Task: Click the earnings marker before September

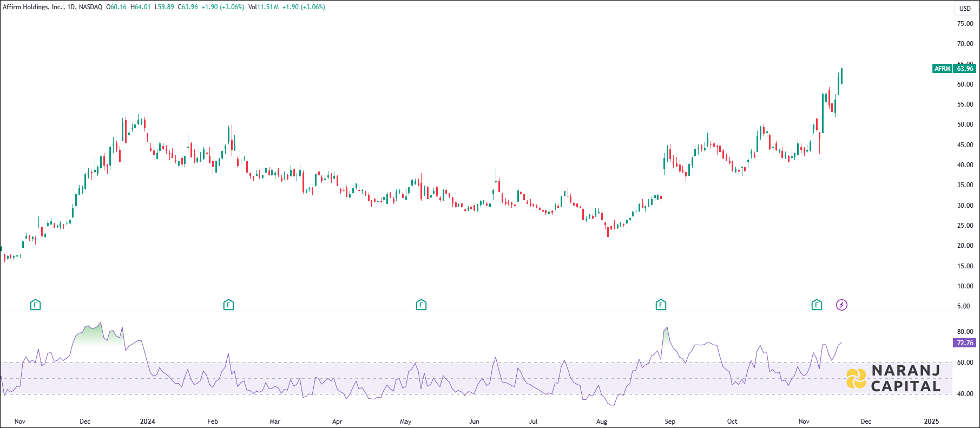Action: 661,305
